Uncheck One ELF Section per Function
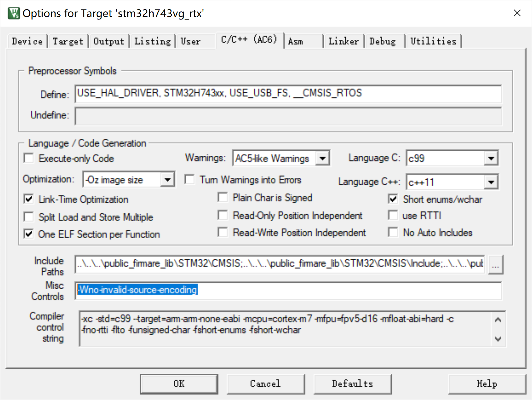The image size is (532, 400). (29, 234)
